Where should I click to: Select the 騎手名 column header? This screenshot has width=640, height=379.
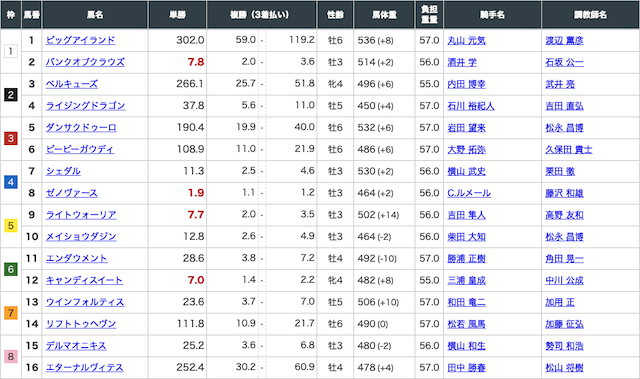pos(492,15)
